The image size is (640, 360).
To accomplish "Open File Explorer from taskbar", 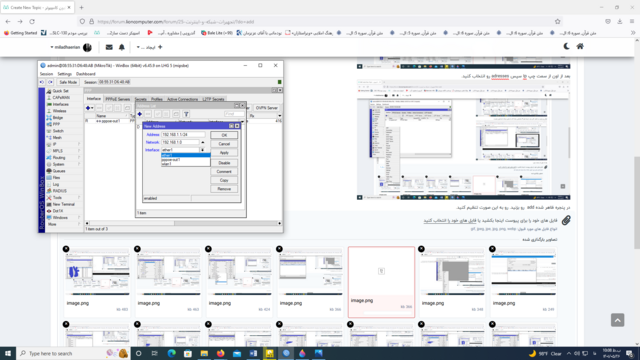I will (204, 353).
